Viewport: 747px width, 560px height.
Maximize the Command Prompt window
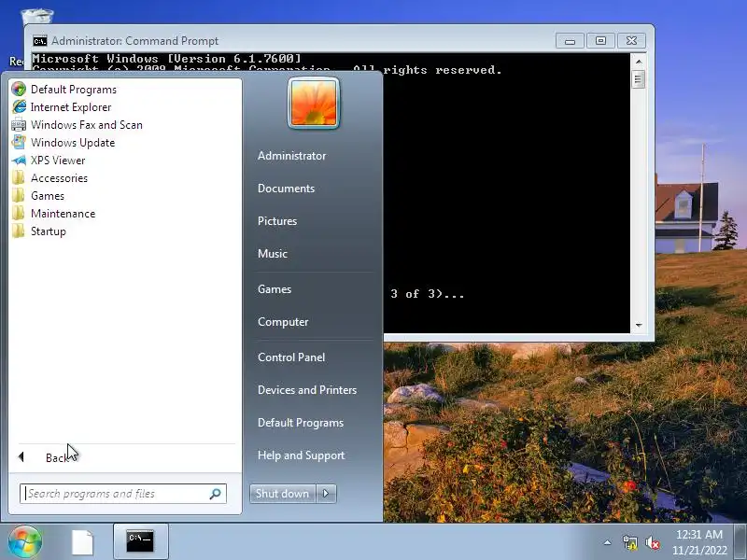(600, 41)
